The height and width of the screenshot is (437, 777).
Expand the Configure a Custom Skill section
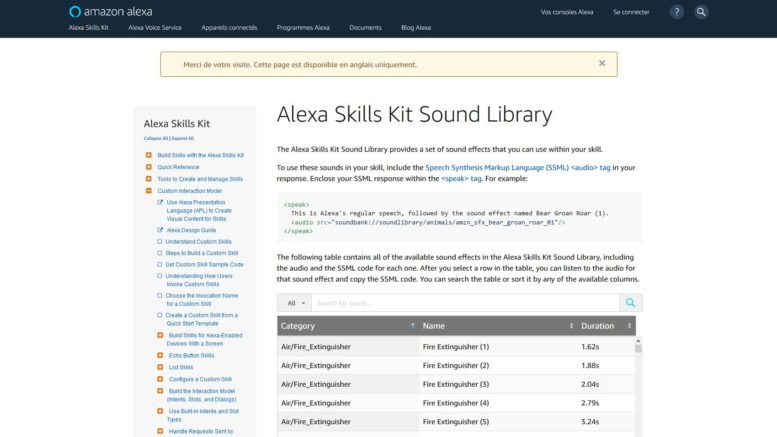(x=160, y=379)
